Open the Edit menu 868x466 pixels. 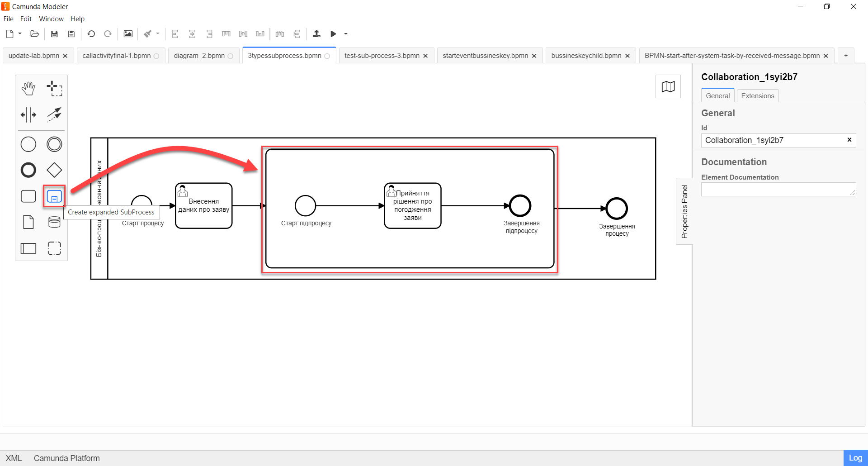point(26,19)
